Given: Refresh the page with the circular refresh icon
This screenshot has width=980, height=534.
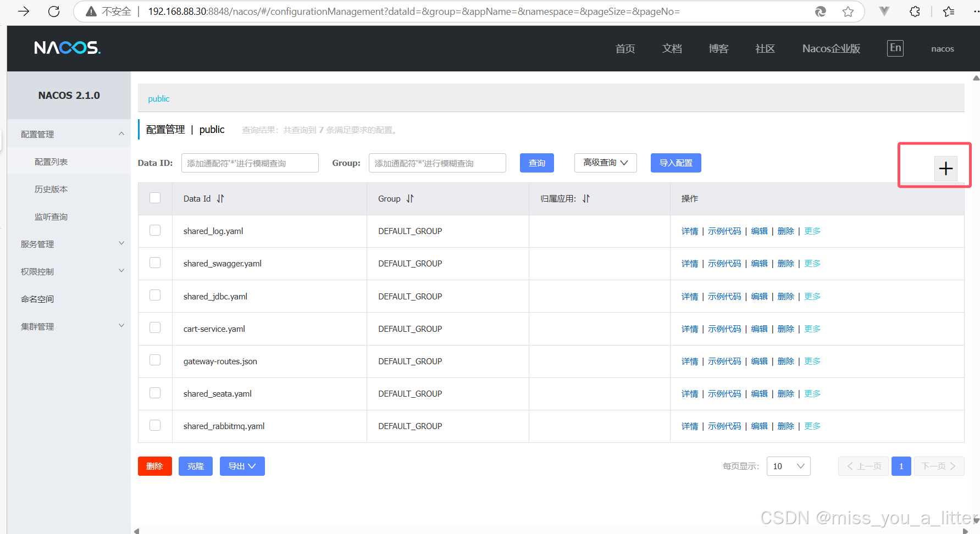Looking at the screenshot, I should tap(53, 11).
